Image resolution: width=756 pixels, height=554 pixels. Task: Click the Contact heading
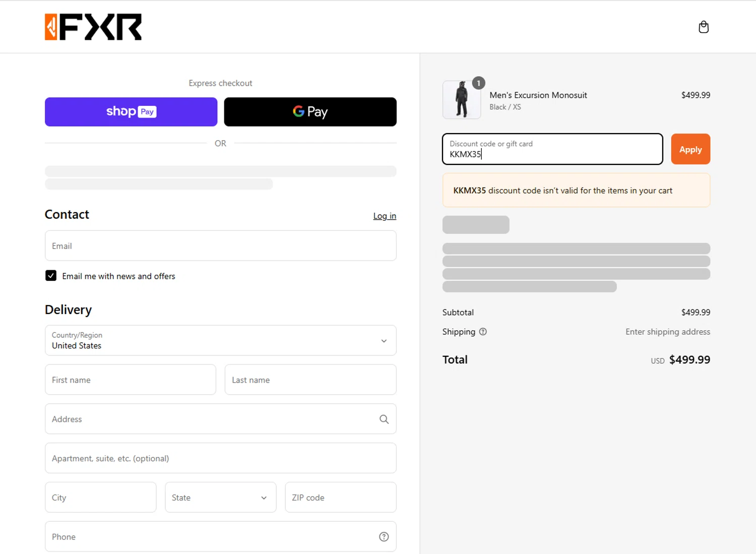pyautogui.click(x=67, y=214)
